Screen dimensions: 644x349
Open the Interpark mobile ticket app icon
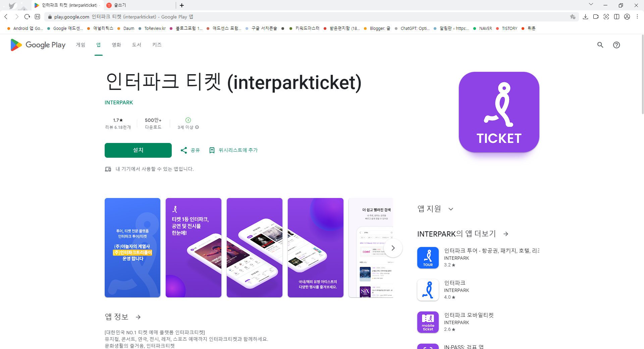[428, 322]
